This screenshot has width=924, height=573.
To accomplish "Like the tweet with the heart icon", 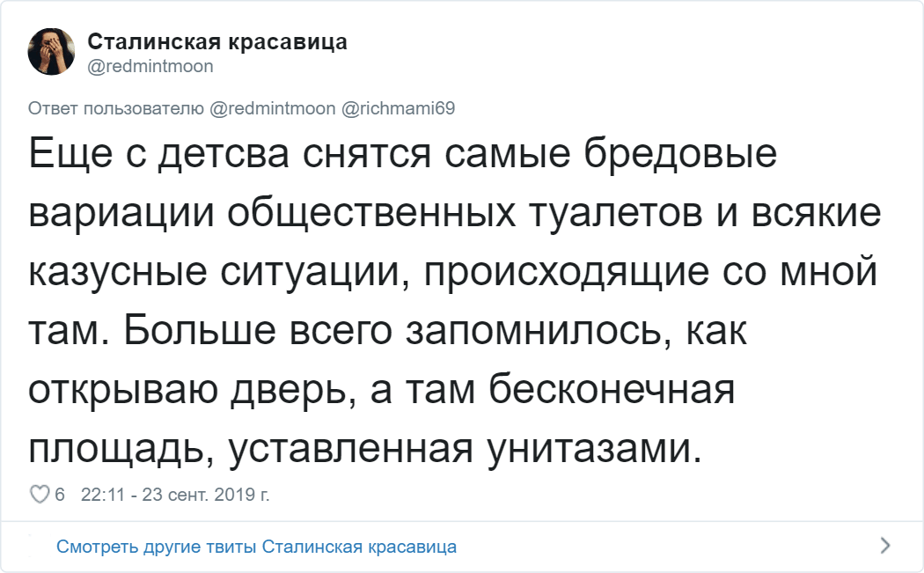I will pyautogui.click(x=40, y=494).
